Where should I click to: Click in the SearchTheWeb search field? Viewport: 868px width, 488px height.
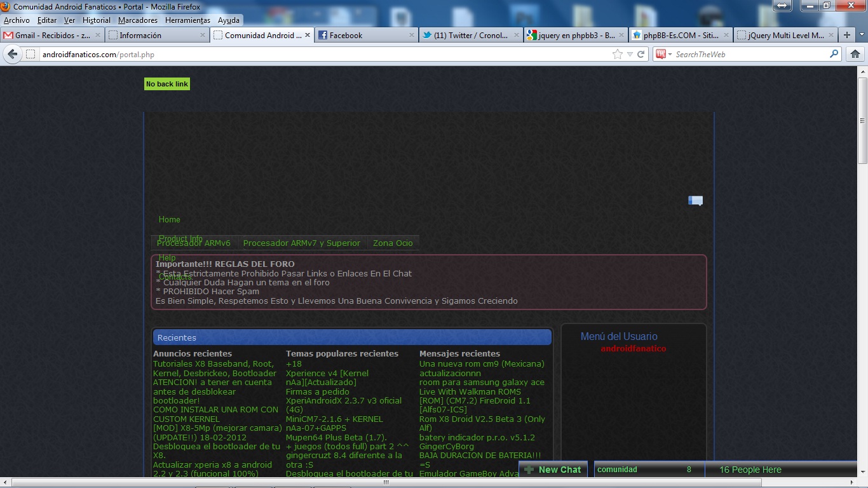pyautogui.click(x=750, y=55)
